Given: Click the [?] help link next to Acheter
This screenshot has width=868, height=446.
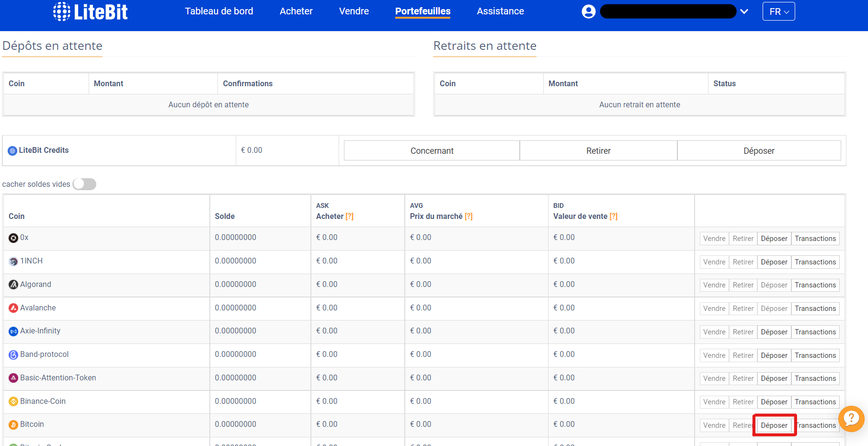Looking at the screenshot, I should click(350, 216).
